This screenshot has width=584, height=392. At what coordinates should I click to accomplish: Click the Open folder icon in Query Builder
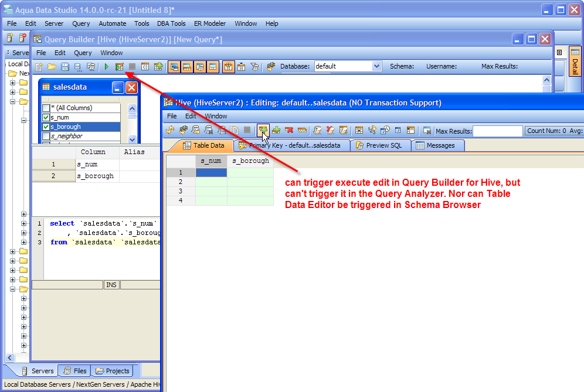click(x=52, y=67)
